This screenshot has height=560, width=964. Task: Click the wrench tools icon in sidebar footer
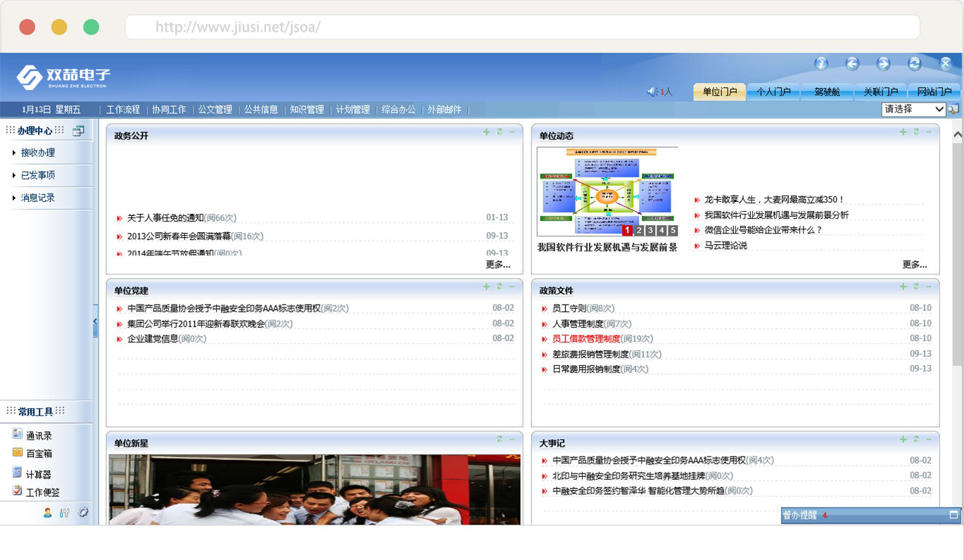pyautogui.click(x=65, y=513)
